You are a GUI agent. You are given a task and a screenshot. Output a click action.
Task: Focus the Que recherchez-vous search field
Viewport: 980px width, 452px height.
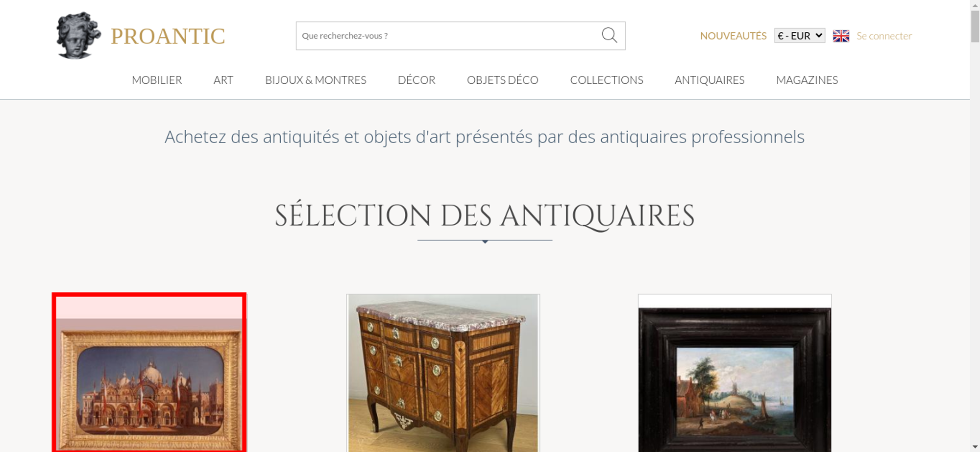(x=448, y=36)
